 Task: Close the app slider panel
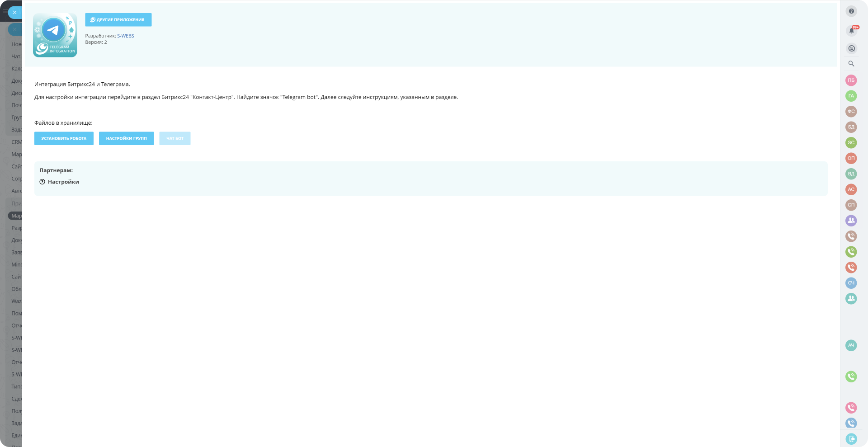(x=15, y=13)
